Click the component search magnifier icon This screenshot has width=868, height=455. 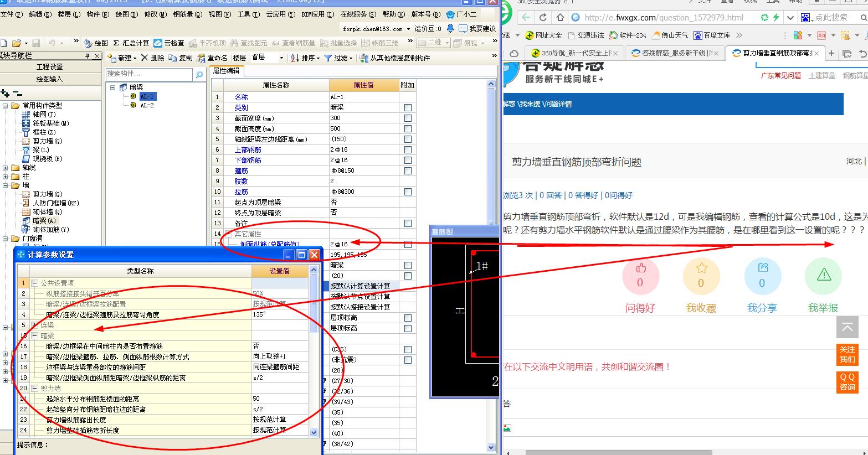[199, 74]
